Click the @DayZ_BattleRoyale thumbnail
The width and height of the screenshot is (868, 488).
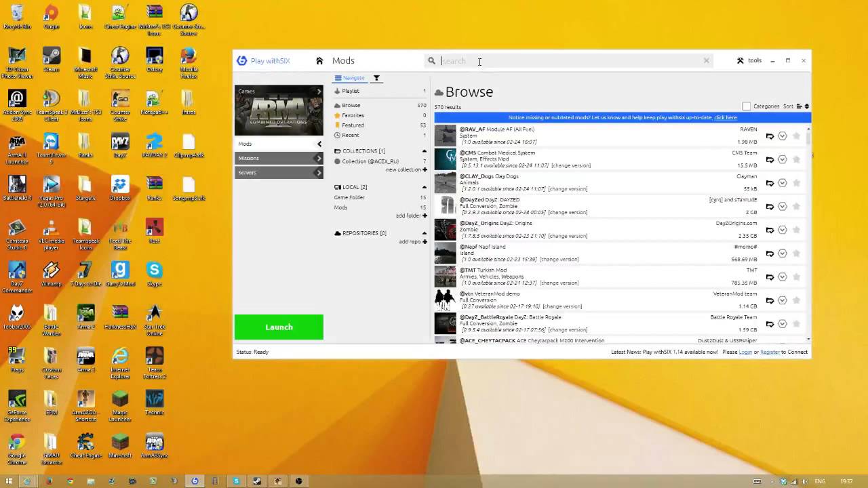pos(445,323)
